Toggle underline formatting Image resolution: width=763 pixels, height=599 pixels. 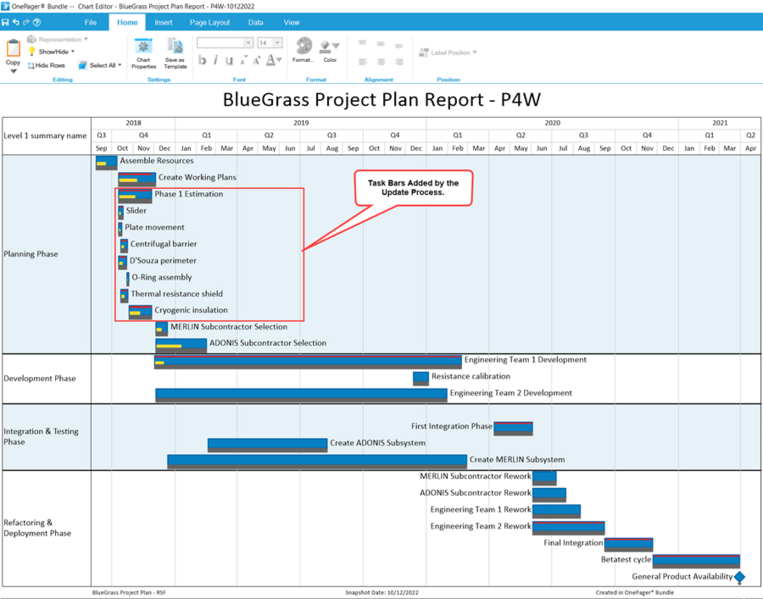pyautogui.click(x=229, y=60)
